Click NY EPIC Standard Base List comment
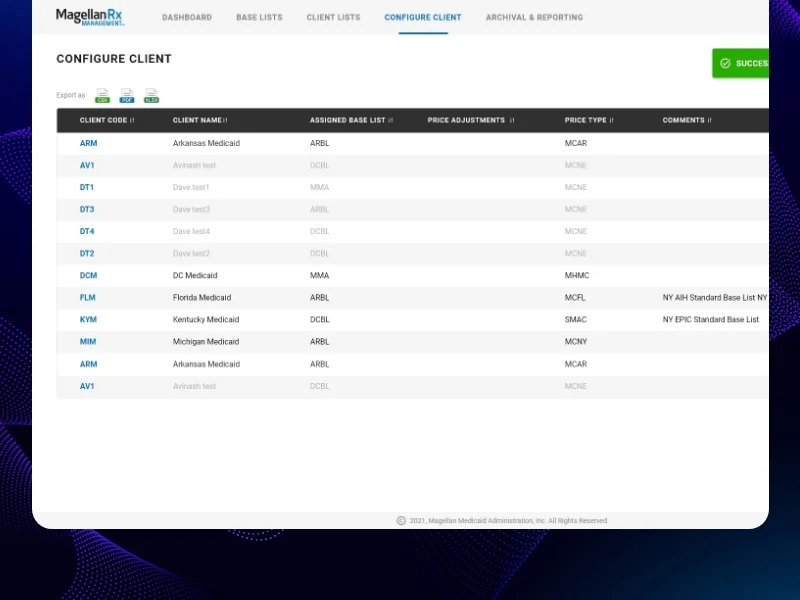This screenshot has width=800, height=600. point(711,319)
